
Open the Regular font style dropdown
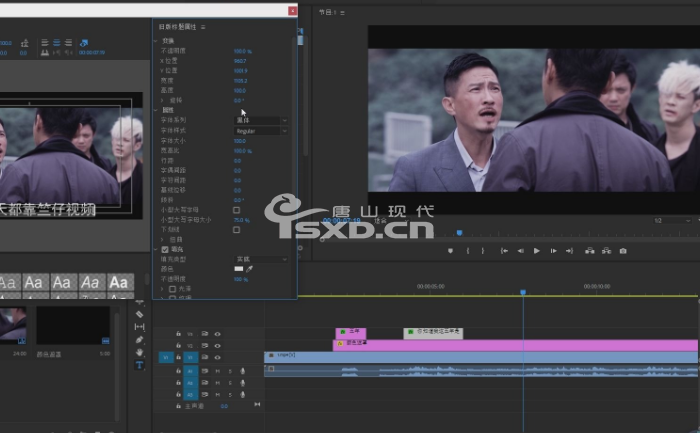click(261, 131)
